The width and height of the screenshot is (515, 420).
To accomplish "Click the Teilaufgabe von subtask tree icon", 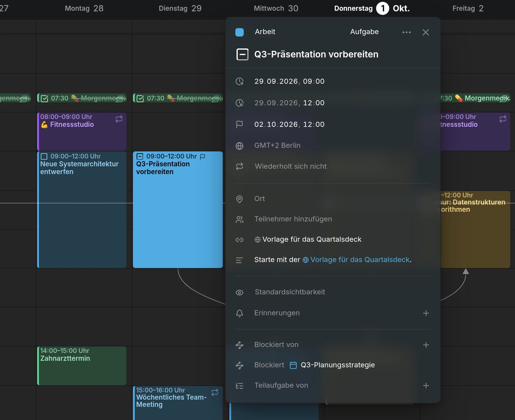I will [240, 386].
